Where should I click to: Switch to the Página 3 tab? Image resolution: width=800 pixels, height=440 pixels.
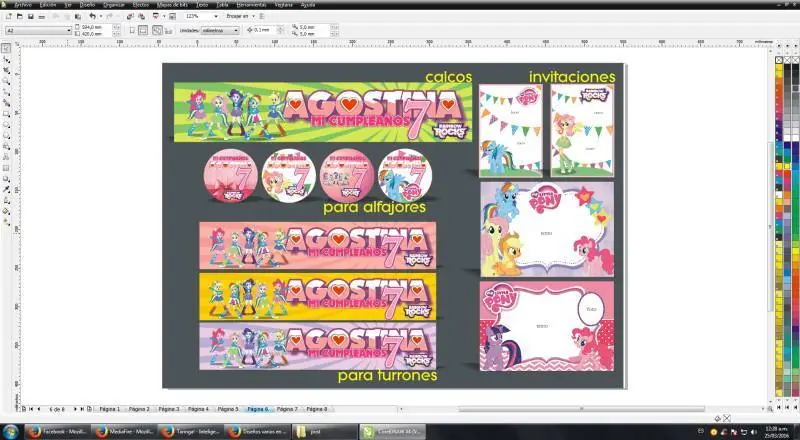click(169, 409)
